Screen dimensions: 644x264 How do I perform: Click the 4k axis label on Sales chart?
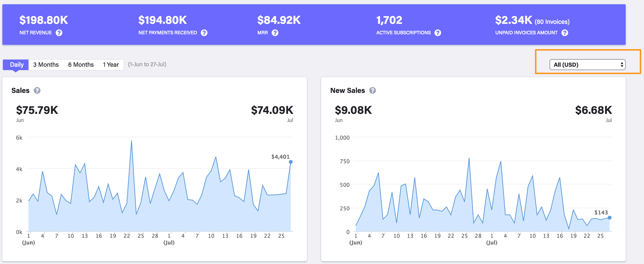pos(19,169)
